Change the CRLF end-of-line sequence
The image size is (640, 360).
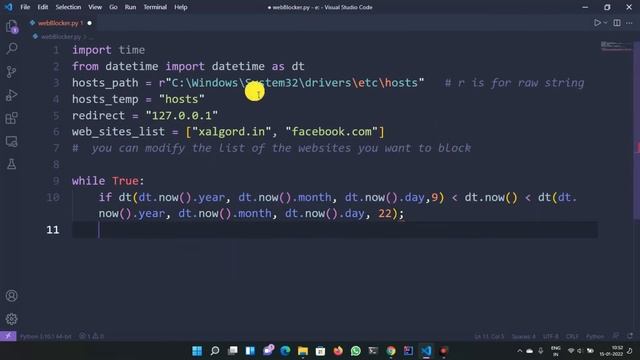tap(572, 337)
